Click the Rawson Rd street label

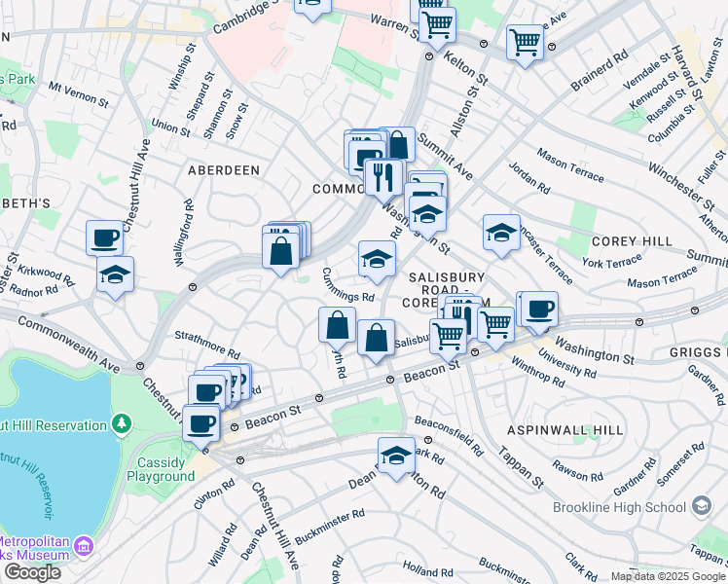(577, 471)
